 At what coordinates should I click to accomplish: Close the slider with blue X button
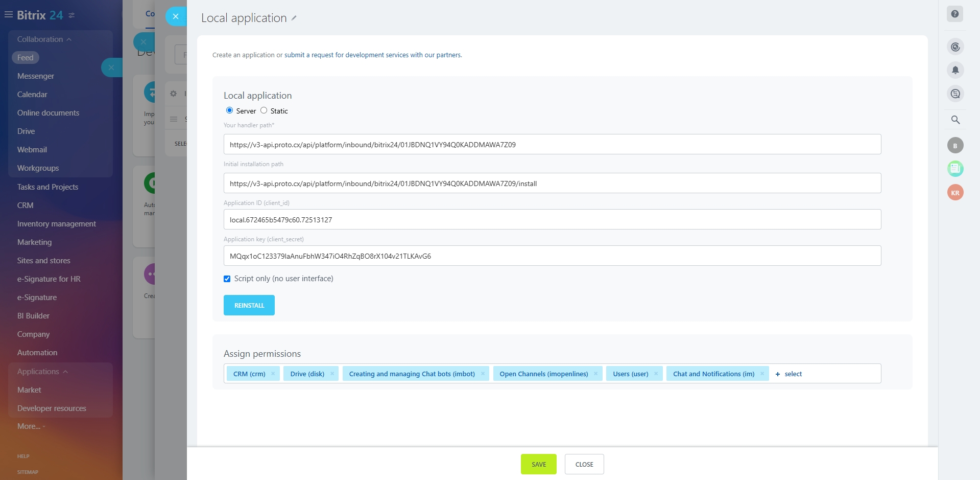pos(176,16)
